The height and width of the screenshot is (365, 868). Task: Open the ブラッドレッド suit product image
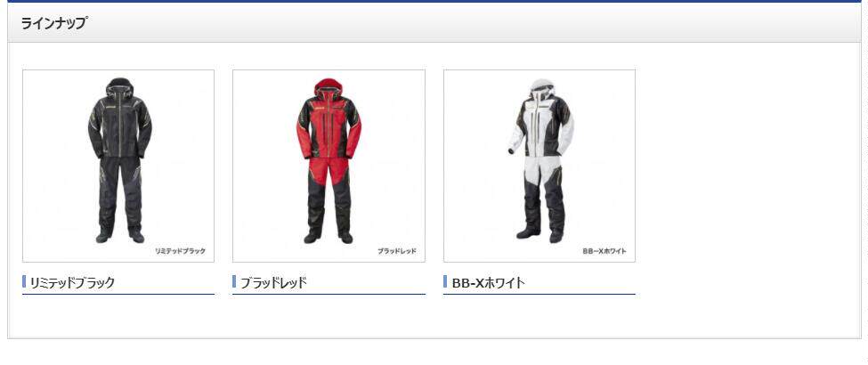[329, 166]
